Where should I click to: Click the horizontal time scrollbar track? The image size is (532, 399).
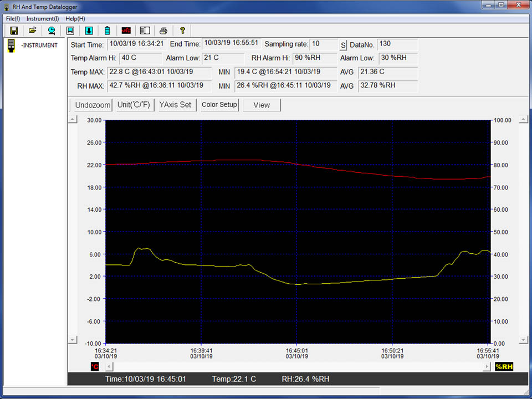(298, 366)
